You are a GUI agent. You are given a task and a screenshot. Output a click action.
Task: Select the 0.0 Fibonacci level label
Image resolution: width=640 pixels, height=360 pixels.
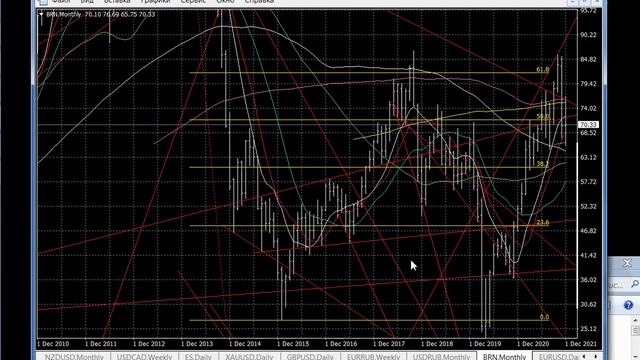tap(544, 317)
